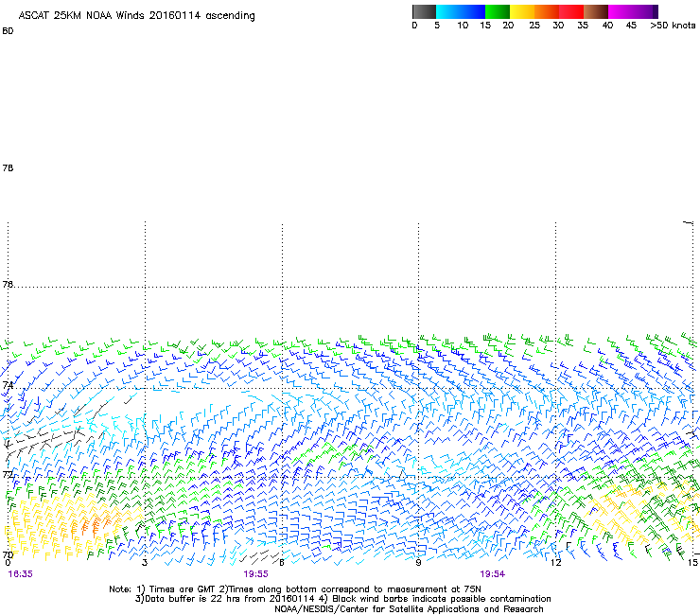Click the latitude label '74' on left axis

(8, 384)
